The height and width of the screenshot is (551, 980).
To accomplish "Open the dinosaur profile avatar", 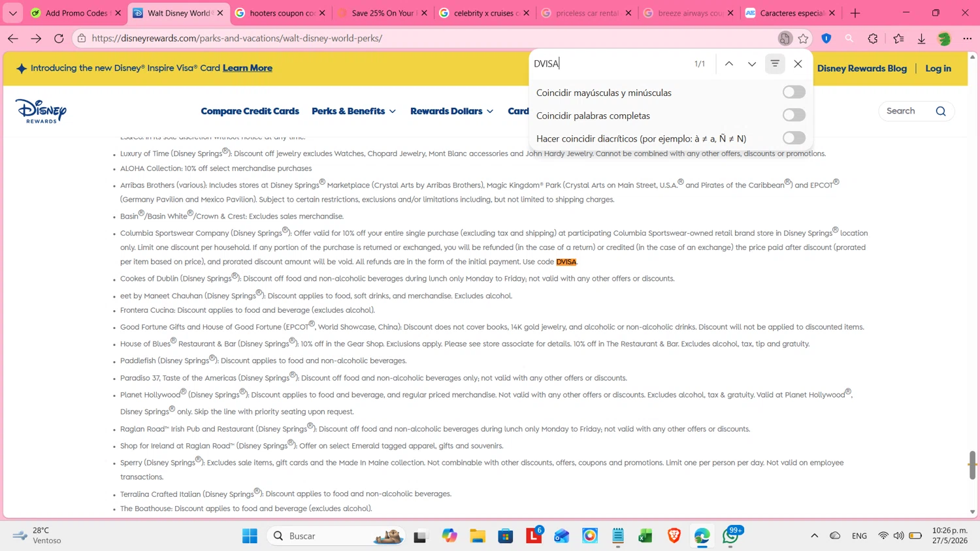I will pos(944,39).
